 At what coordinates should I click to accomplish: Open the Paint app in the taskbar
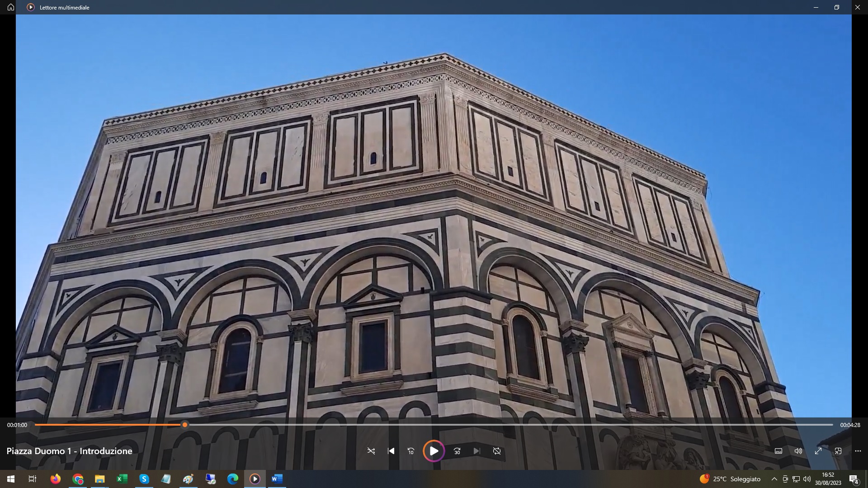click(x=189, y=479)
